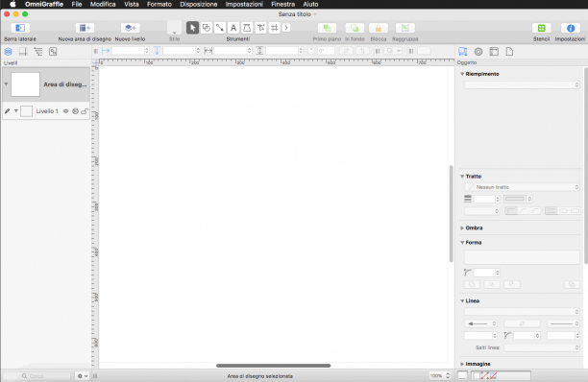The height and width of the screenshot is (382, 588).
Task: Add a Nuova area di disegno
Action: (85, 28)
